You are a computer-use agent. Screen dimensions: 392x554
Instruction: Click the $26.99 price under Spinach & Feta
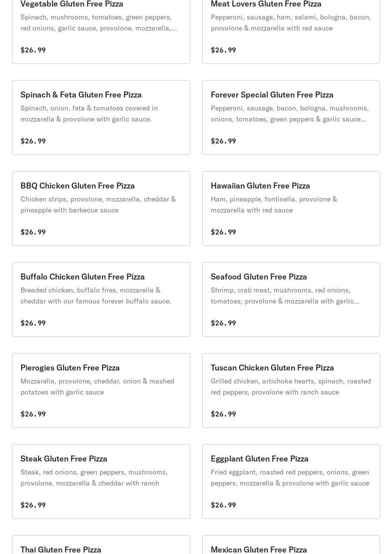tap(33, 141)
